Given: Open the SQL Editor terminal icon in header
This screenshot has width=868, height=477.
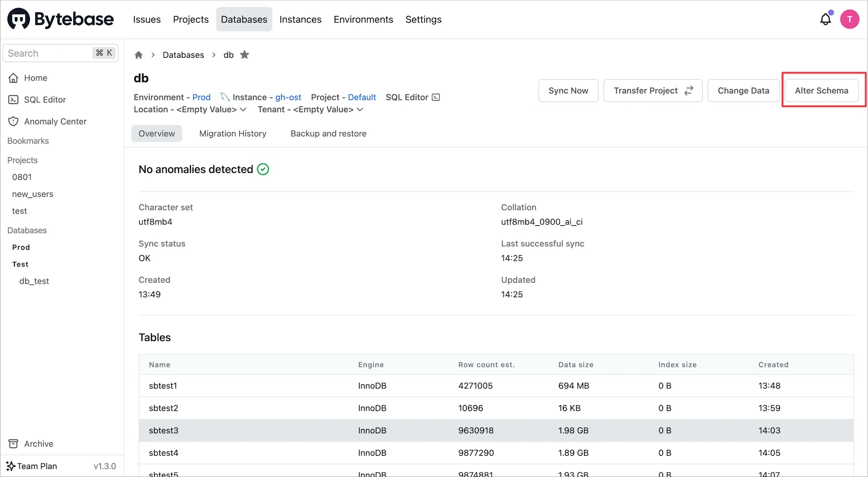Looking at the screenshot, I should [x=436, y=97].
